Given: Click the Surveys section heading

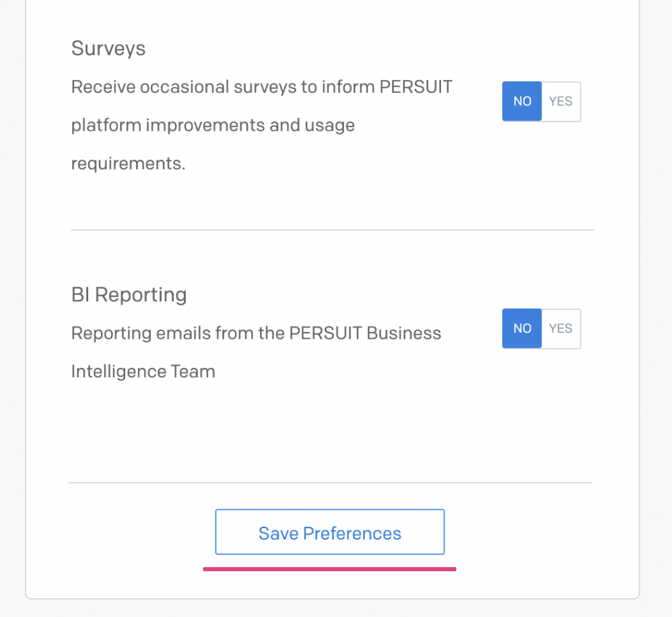Looking at the screenshot, I should pos(108,48).
